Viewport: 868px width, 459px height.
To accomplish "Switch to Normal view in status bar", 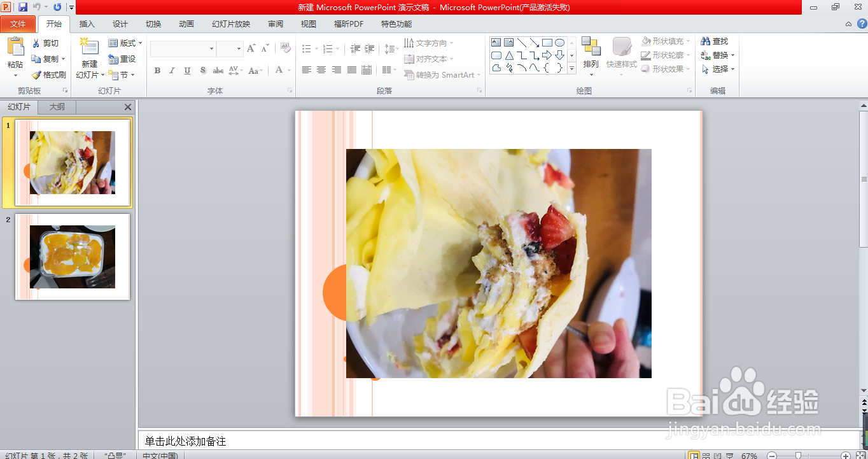I will [694, 456].
